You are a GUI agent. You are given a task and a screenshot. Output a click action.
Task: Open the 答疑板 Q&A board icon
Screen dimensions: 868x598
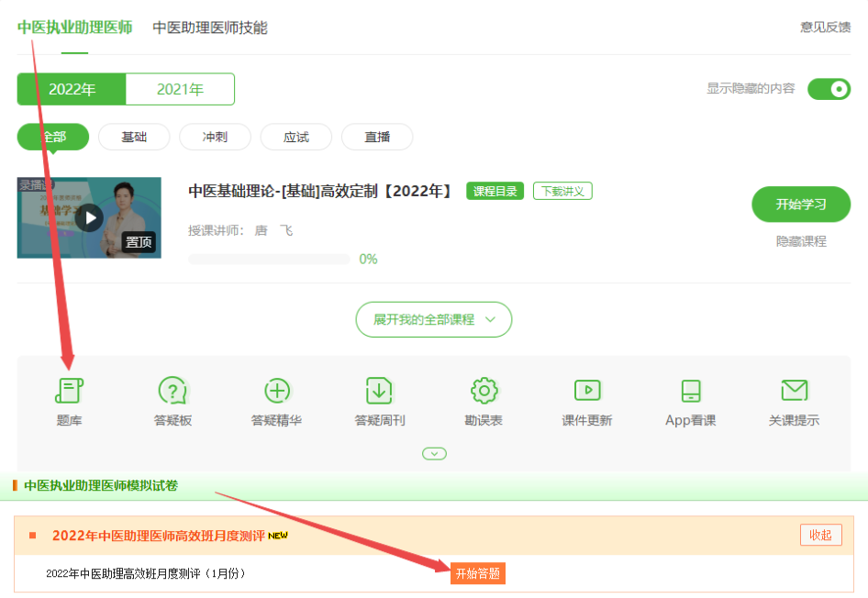pos(172,392)
